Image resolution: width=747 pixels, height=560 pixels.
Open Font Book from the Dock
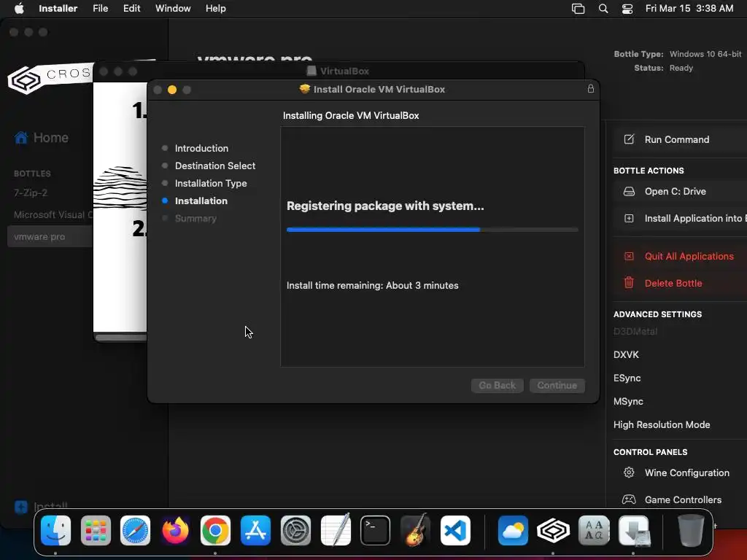594,530
